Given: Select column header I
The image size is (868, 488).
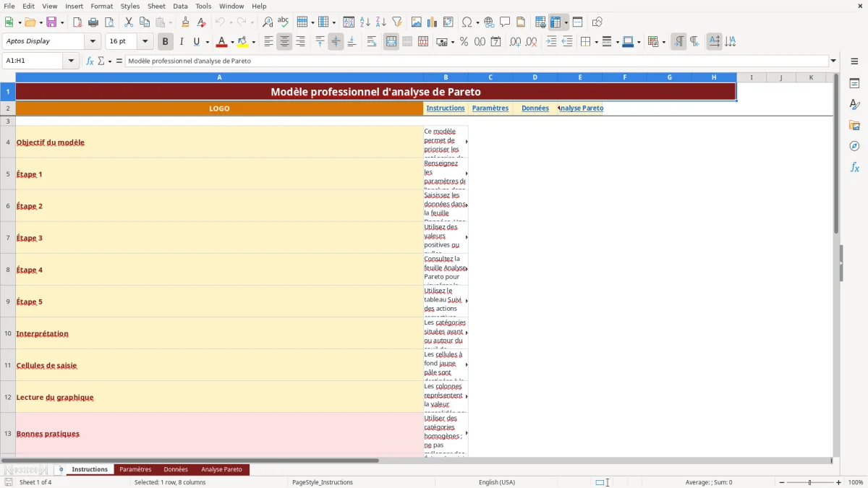Looking at the screenshot, I should tap(752, 77).
